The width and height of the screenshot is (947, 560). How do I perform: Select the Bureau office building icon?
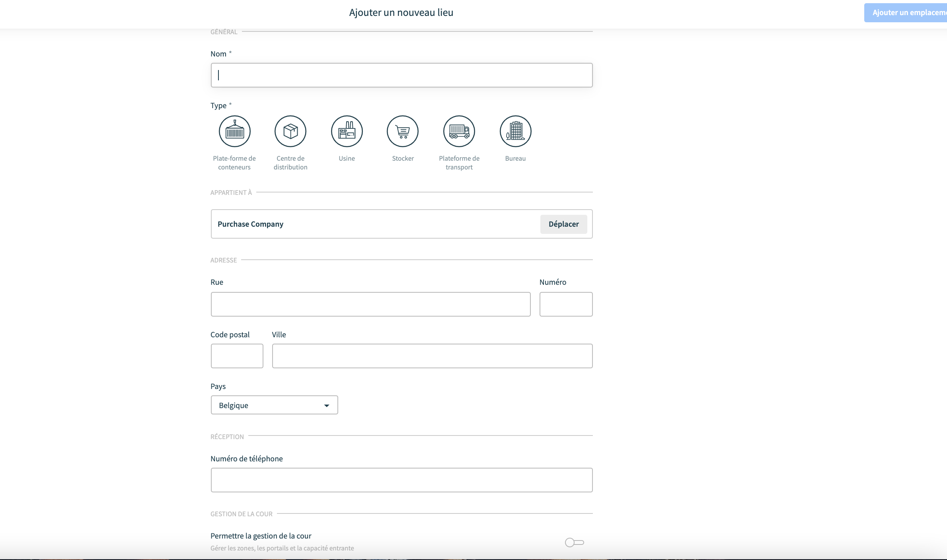coord(515,131)
